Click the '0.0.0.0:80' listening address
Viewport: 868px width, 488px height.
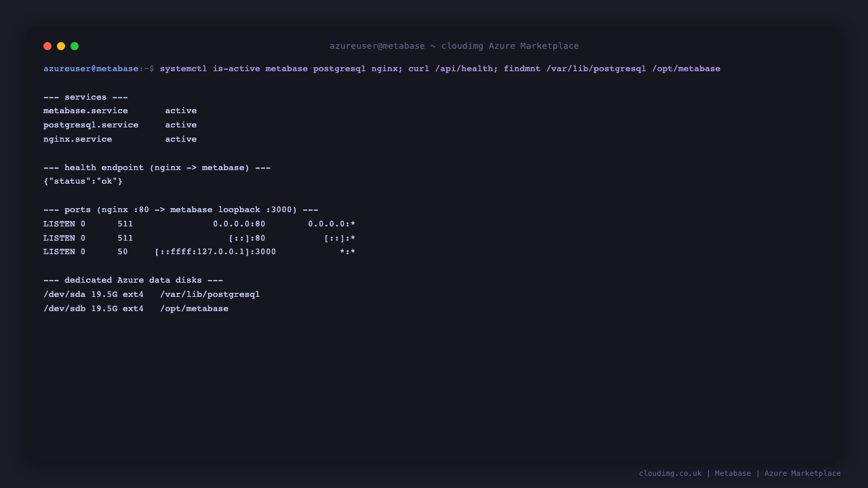[x=239, y=224]
